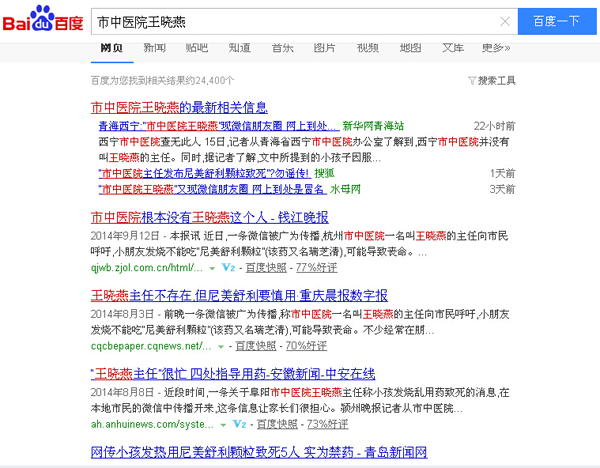Open the 文库 tab
Viewport: 600px width, 468px height.
click(453, 48)
